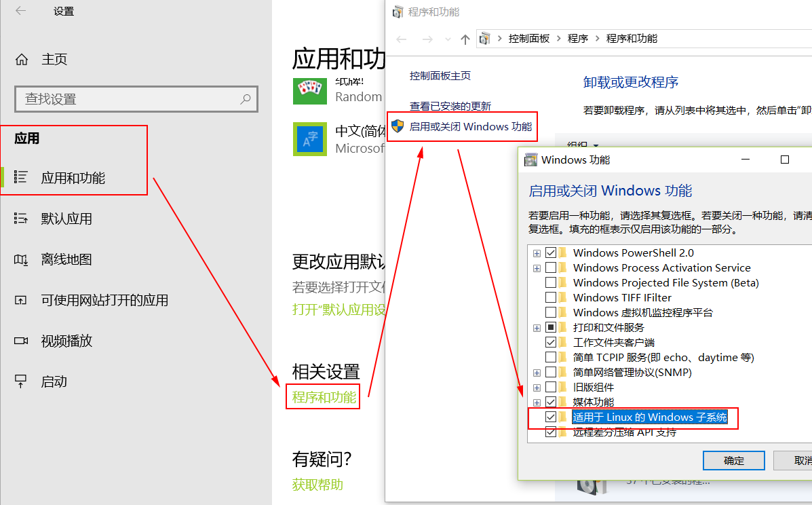Open the 程序和功能 link
This screenshot has height=505, width=812.
324,397
